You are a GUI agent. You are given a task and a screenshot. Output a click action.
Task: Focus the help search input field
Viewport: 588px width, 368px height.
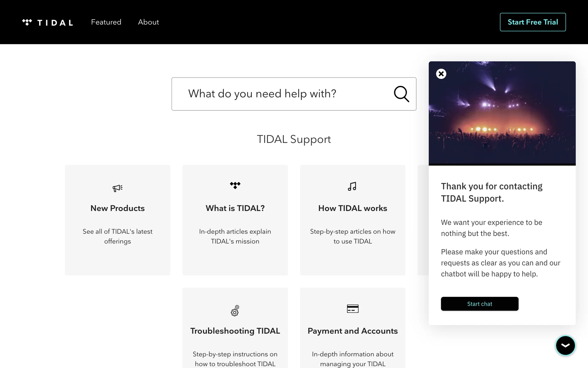click(x=282, y=94)
